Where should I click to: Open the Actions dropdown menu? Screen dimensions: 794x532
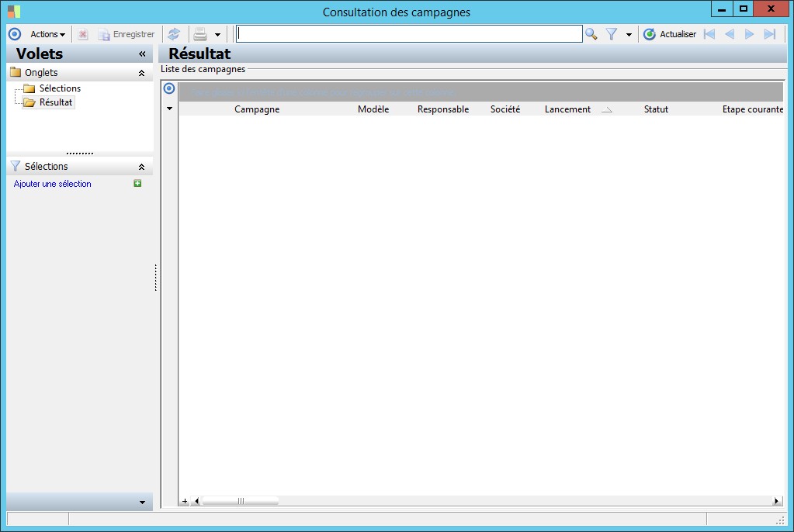[47, 34]
